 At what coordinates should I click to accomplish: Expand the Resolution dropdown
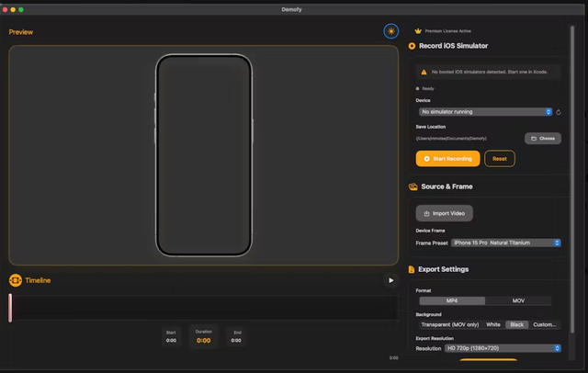click(x=502, y=348)
